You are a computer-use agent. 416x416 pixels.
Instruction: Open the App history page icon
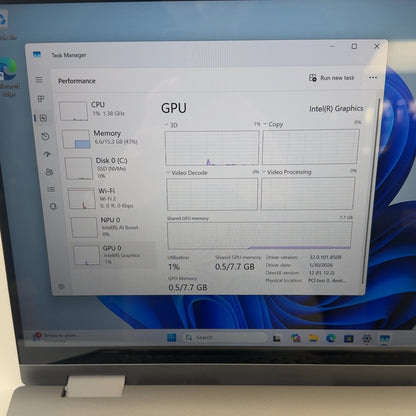[x=45, y=136]
